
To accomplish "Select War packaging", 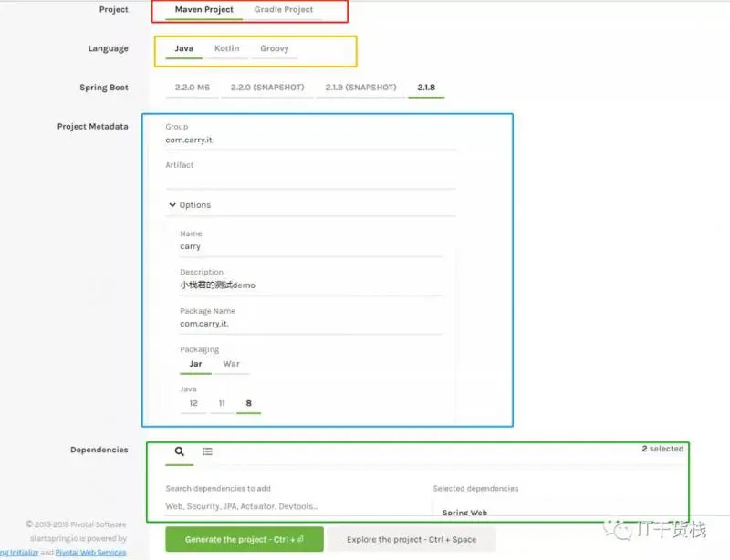I will point(232,364).
